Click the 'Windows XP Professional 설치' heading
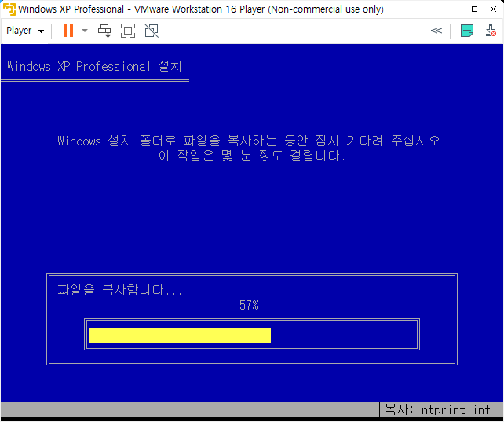The image size is (504, 422). point(94,66)
